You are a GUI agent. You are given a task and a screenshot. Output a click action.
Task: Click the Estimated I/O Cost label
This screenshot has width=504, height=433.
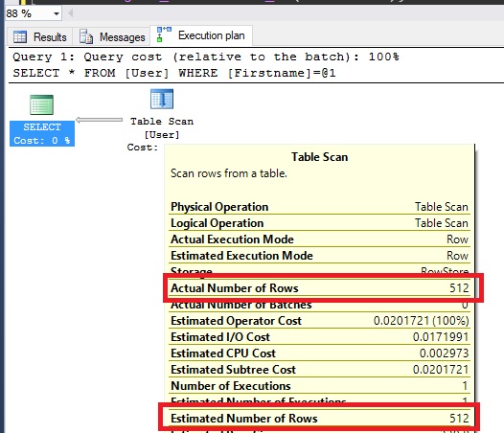coord(220,337)
